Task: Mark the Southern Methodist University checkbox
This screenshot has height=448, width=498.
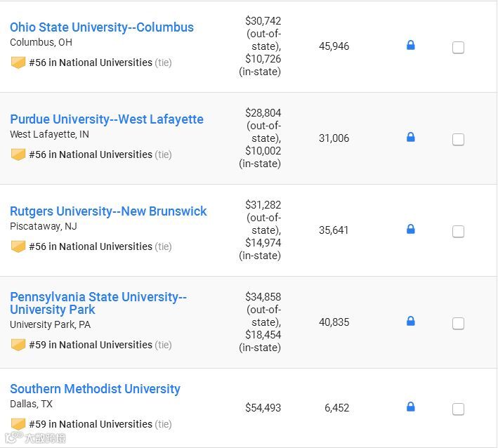Action: click(x=458, y=409)
